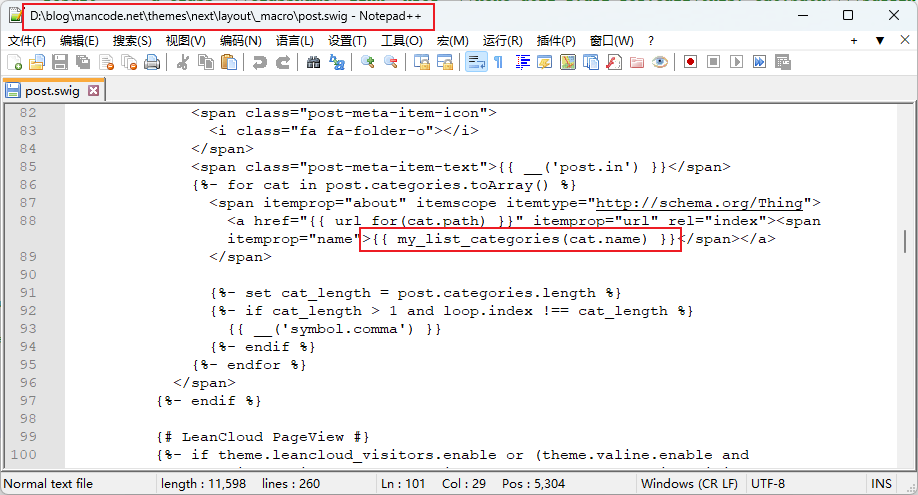Toggle word wrap in the toolbar
918x495 pixels.
(x=475, y=62)
